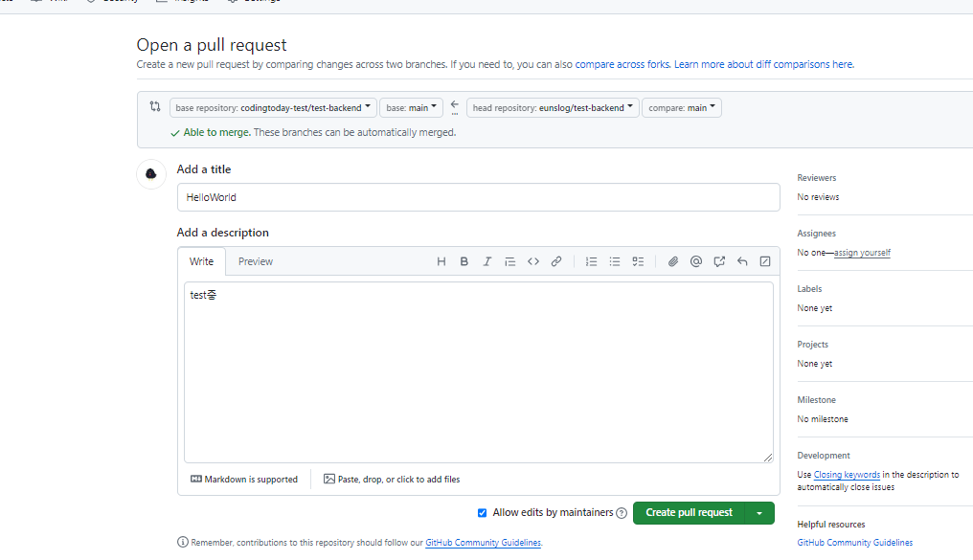Open GitHub Community Guidelines link in reminder note
Image resolution: width=973 pixels, height=560 pixels.
(x=483, y=543)
